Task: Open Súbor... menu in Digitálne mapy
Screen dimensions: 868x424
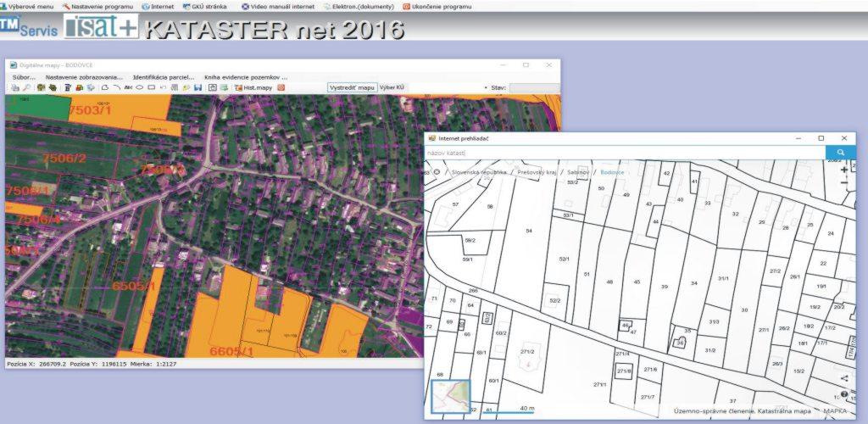Action: (x=23, y=77)
